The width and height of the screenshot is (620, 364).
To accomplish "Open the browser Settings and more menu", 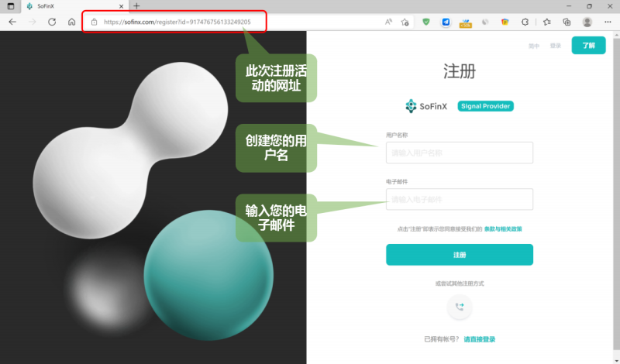I will point(608,22).
